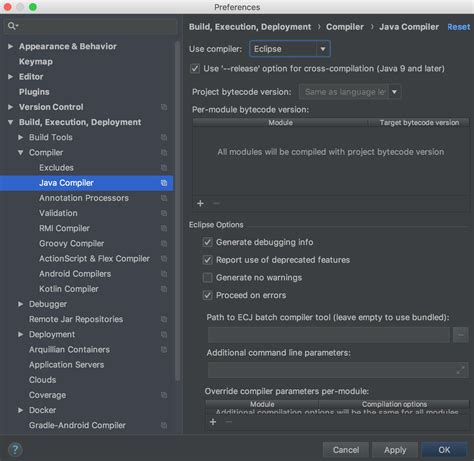Click the project-level icon beside Build Tools
Screen dimensions: 474x461
pos(164,137)
